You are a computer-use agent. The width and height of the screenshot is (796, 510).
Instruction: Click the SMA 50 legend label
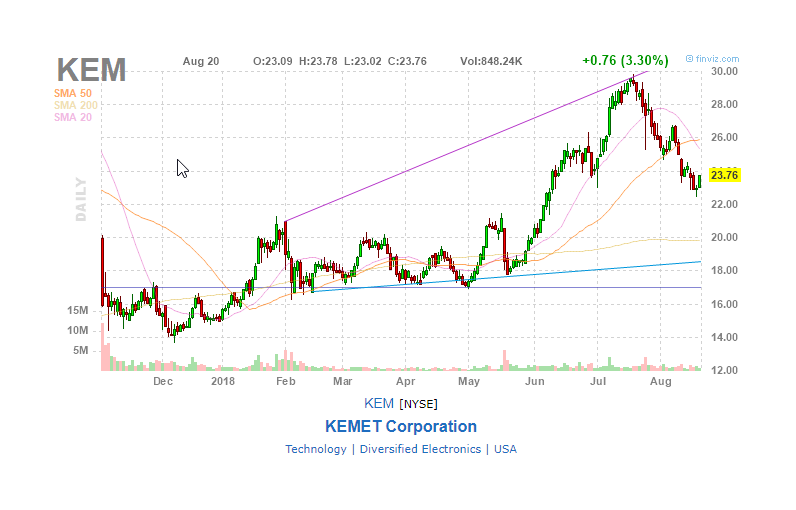tap(73, 93)
